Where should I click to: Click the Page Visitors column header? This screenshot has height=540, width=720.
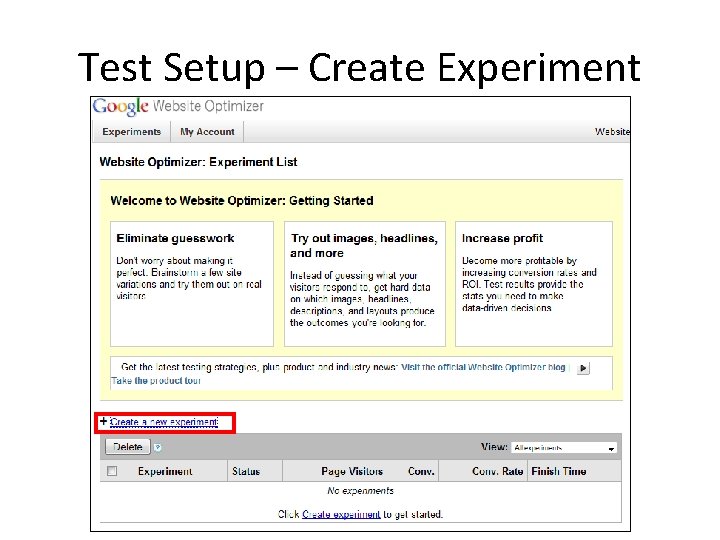point(352,472)
